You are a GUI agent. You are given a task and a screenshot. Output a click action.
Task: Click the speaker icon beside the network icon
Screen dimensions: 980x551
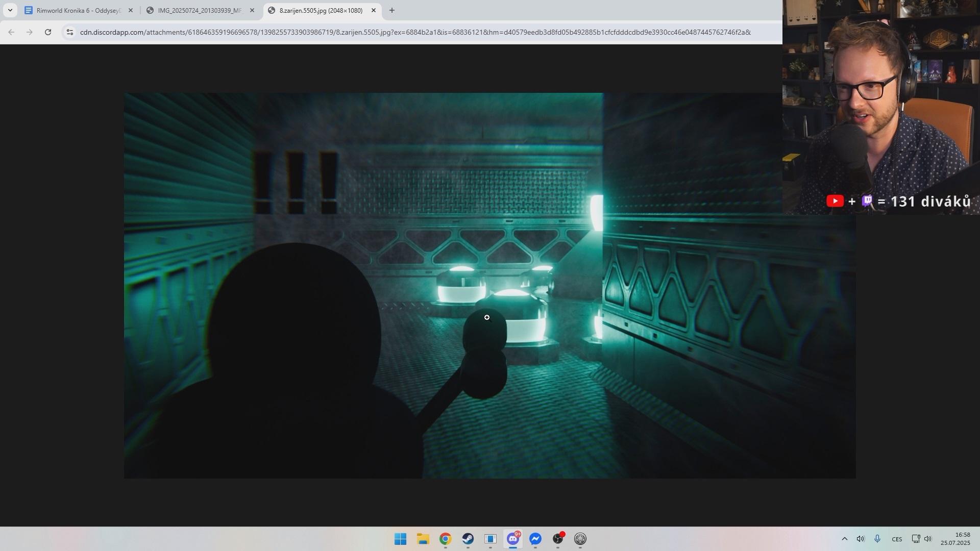click(x=928, y=539)
